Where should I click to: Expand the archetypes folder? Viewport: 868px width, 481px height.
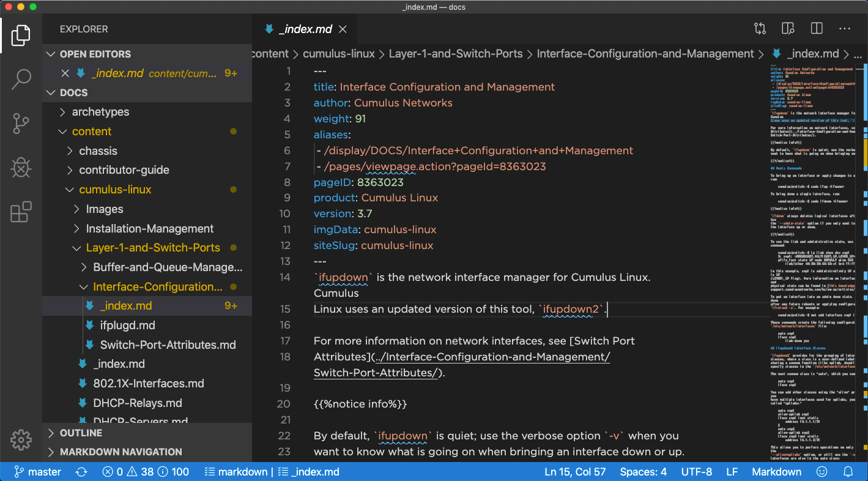point(100,112)
